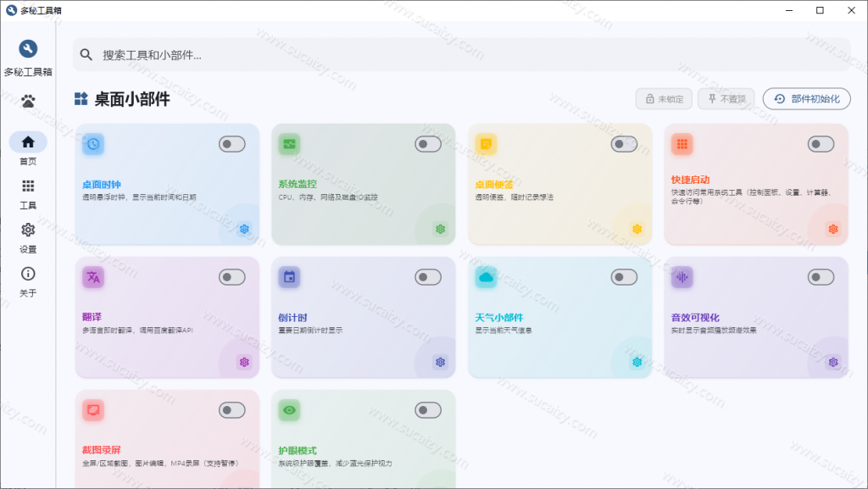Click the 护眼模式 card title

[298, 451]
